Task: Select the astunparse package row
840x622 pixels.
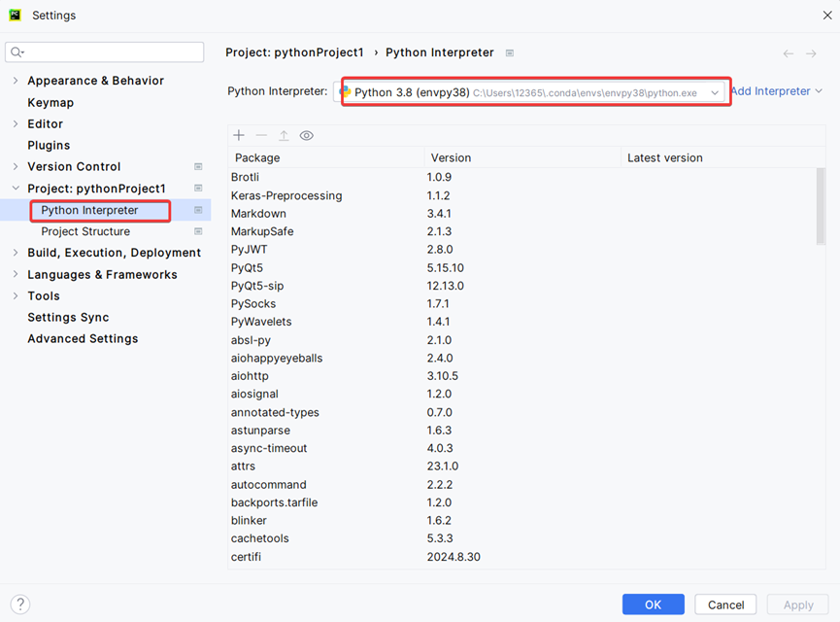Action: 521,430
